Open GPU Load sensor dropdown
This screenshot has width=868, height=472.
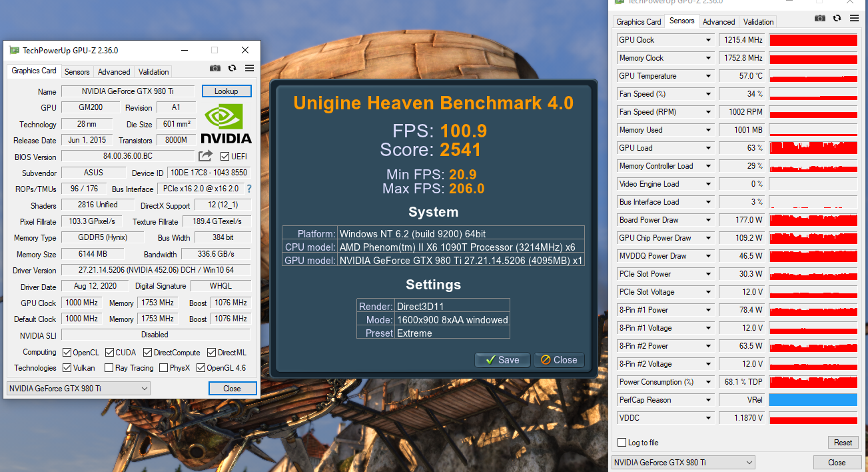pyautogui.click(x=708, y=148)
